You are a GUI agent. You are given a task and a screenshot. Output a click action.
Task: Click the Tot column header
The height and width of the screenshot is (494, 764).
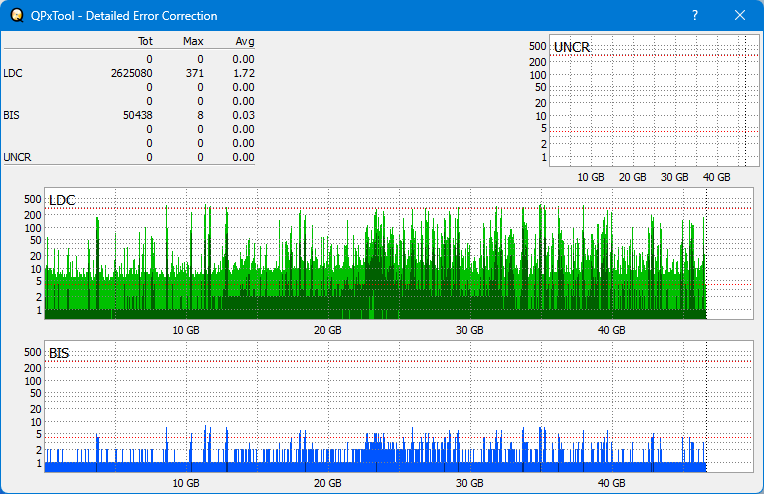[x=145, y=41]
